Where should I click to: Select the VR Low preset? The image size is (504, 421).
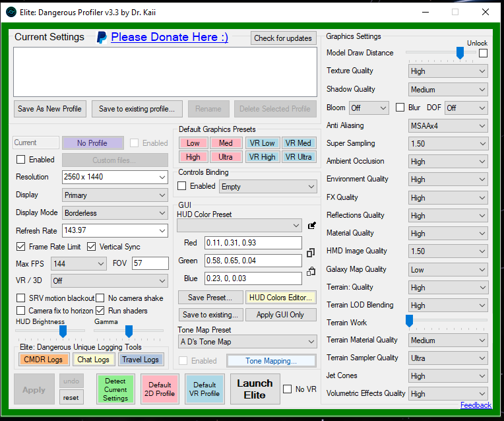pyautogui.click(x=263, y=143)
